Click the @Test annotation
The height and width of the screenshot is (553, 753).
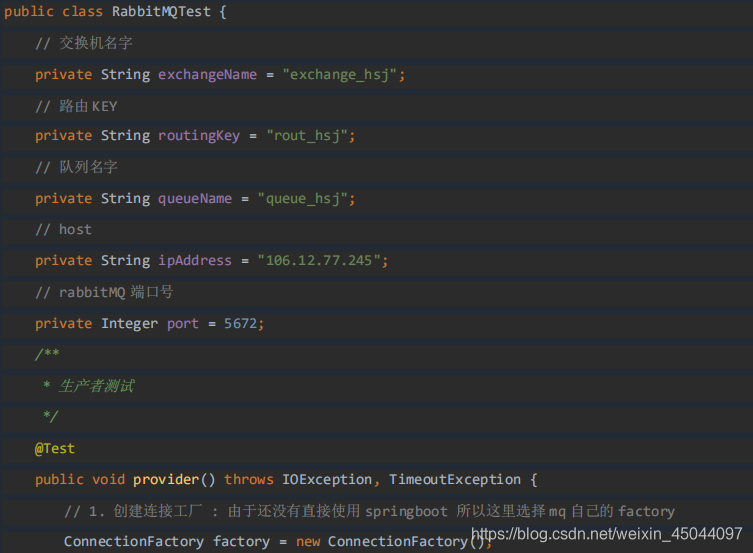coord(55,448)
